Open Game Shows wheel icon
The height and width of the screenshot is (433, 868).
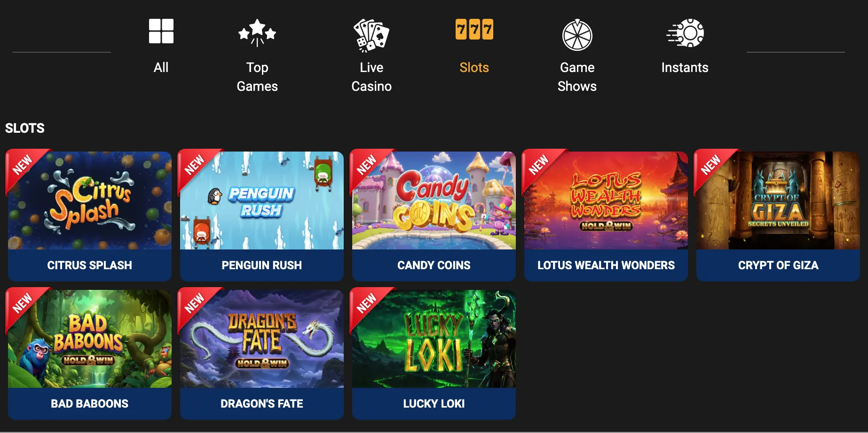click(577, 35)
